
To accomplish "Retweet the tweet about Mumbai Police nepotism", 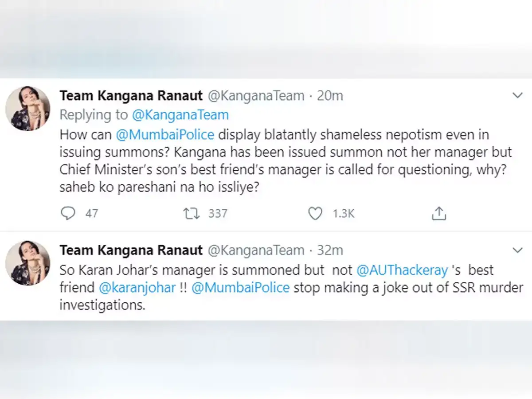I will click(x=192, y=214).
